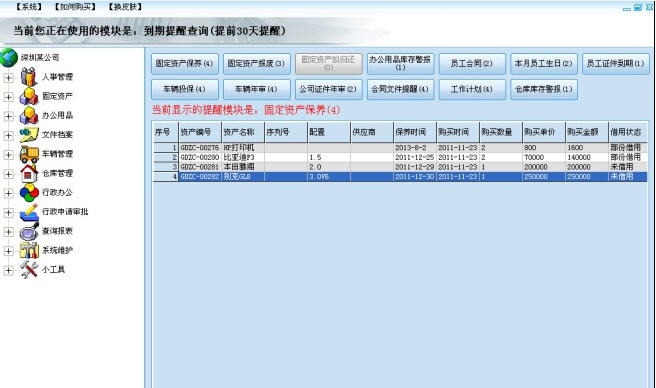The width and height of the screenshot is (656, 388).
Task: Expand the 仓库管理 tree node
Action: pyautogui.click(x=8, y=174)
